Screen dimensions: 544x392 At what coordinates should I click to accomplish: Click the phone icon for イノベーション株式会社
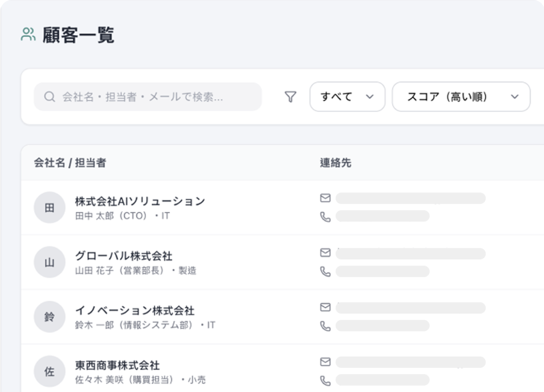coord(325,326)
